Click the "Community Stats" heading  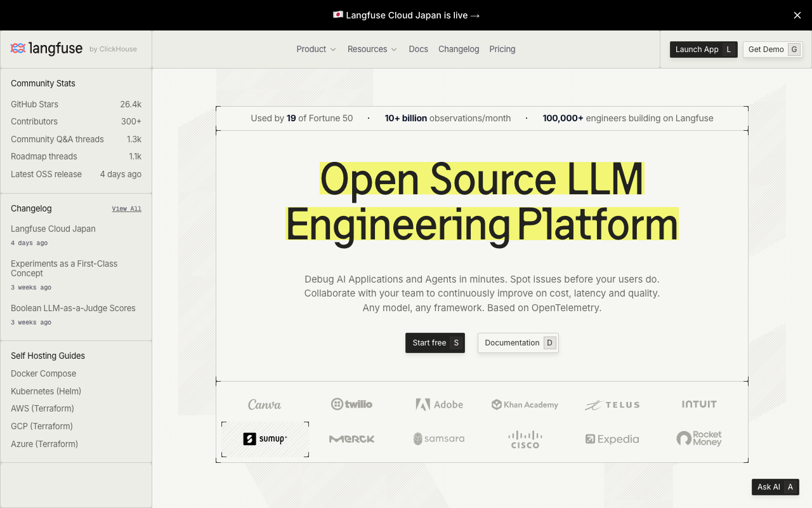[43, 83]
